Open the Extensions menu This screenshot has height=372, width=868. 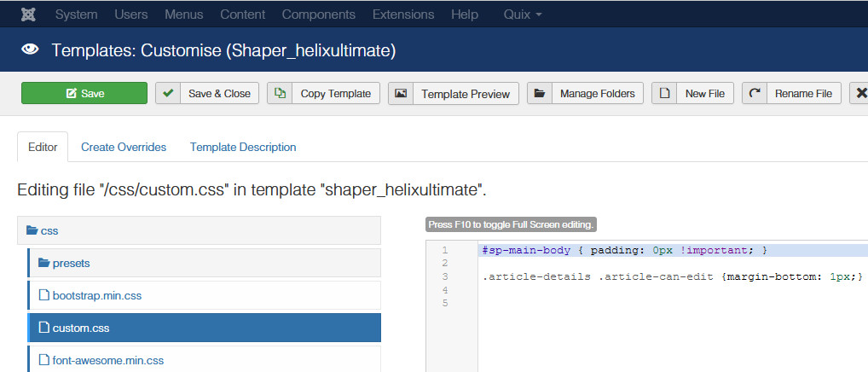tap(403, 15)
